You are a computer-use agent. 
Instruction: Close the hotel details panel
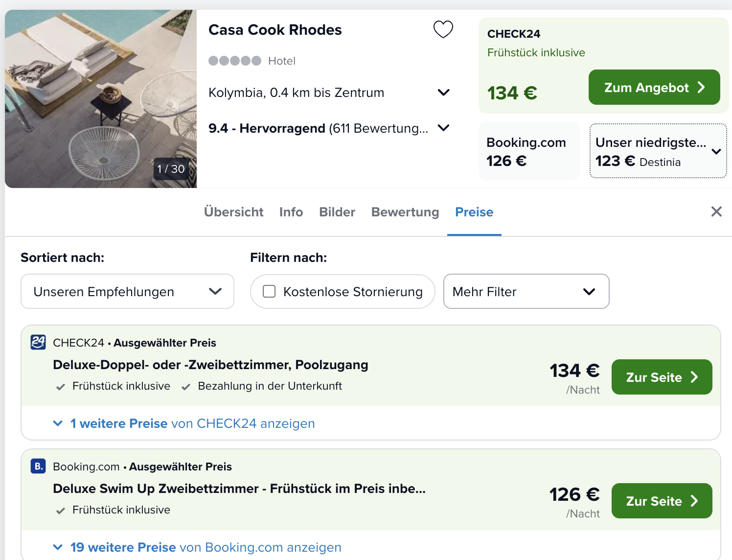point(716,211)
